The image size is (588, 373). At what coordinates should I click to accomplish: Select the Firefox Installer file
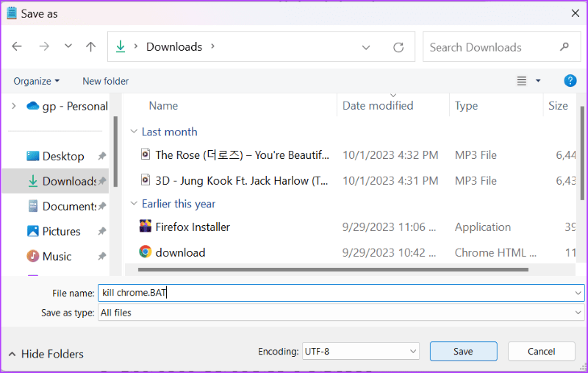click(193, 227)
